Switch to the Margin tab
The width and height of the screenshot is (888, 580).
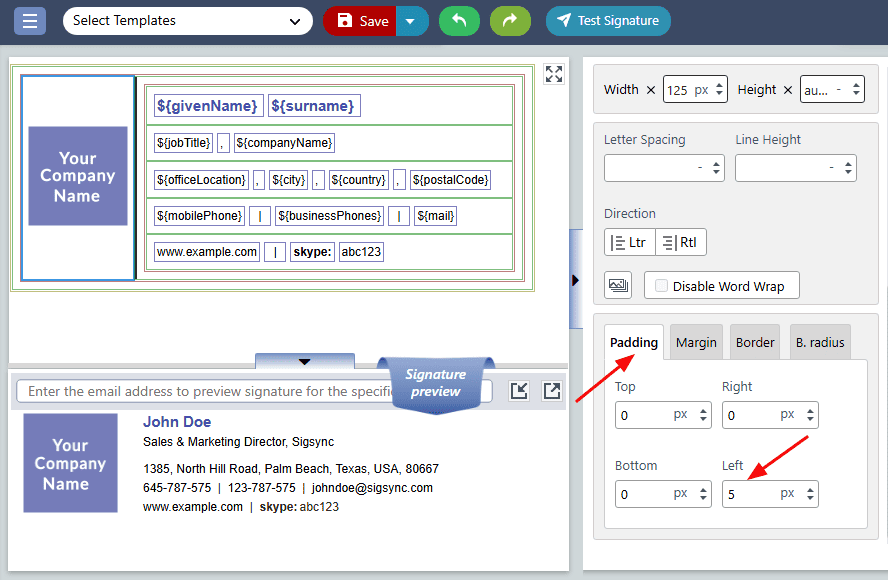click(x=696, y=342)
